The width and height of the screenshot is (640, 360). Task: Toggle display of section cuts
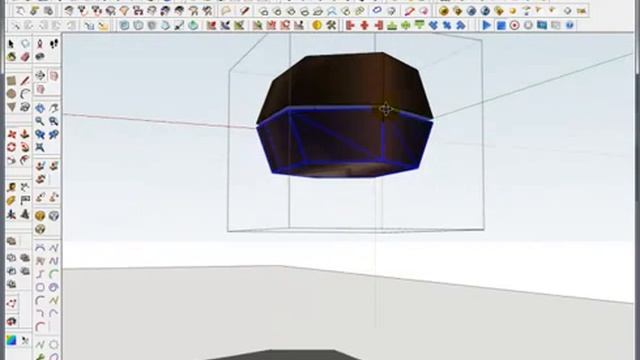pos(40,89)
